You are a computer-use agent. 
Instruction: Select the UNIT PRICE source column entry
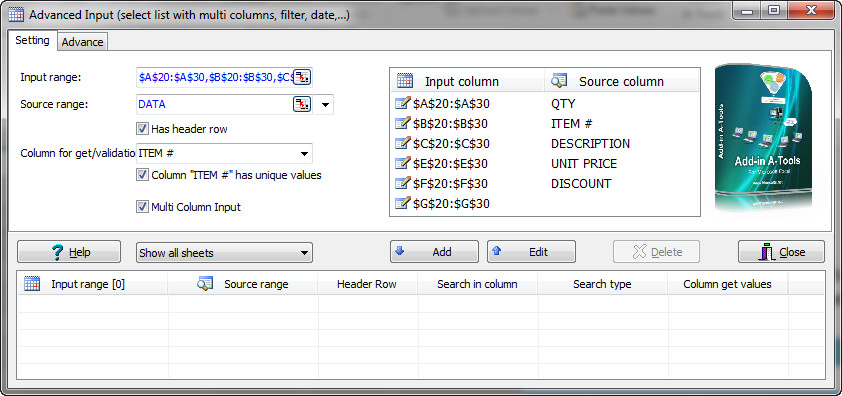pos(584,163)
